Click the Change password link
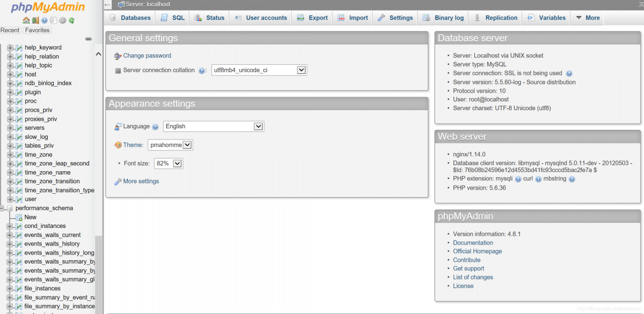644x314 pixels. pyautogui.click(x=147, y=56)
